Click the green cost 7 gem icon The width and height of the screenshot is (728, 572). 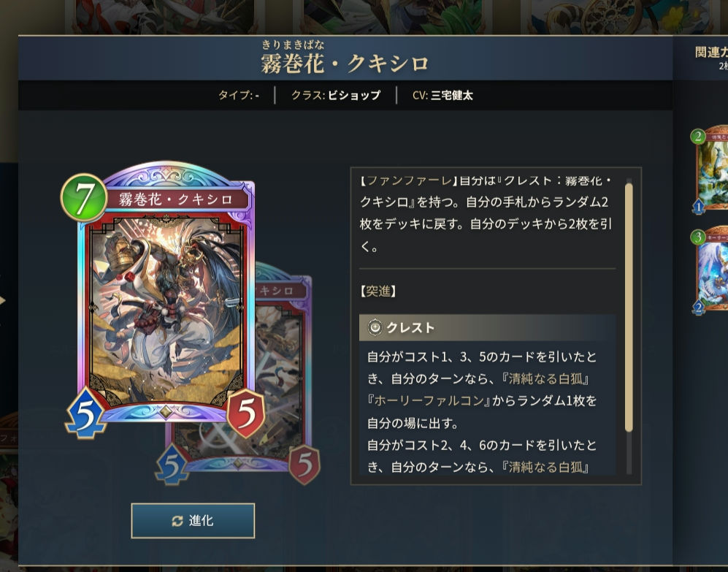click(84, 197)
